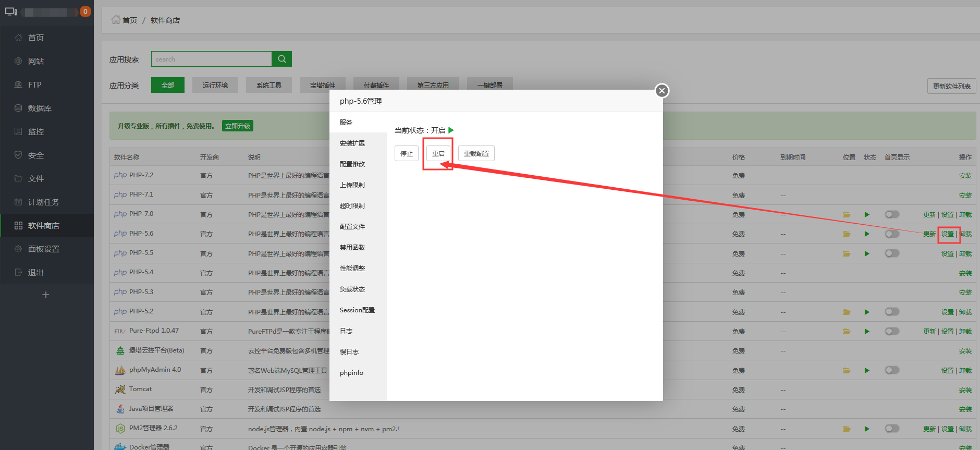Filter by 系统工具 category

269,85
